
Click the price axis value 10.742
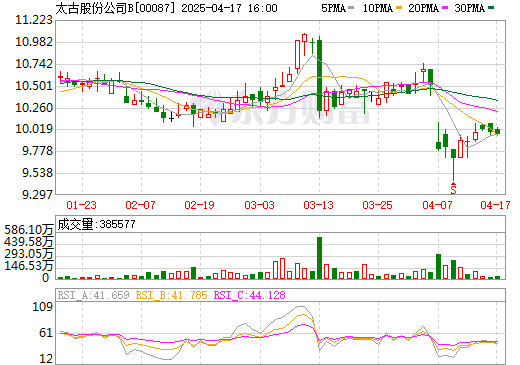[x=34, y=64]
